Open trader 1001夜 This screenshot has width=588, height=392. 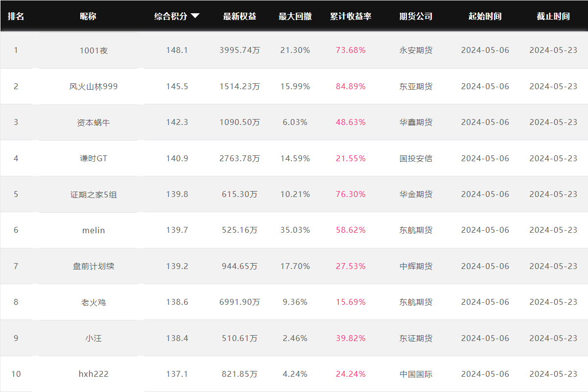94,50
